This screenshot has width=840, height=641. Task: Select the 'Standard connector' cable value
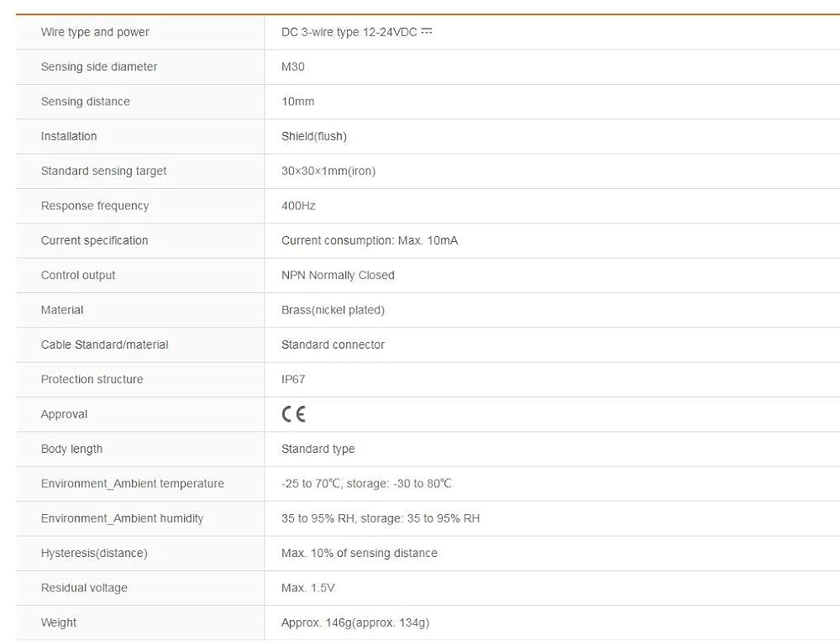click(333, 344)
